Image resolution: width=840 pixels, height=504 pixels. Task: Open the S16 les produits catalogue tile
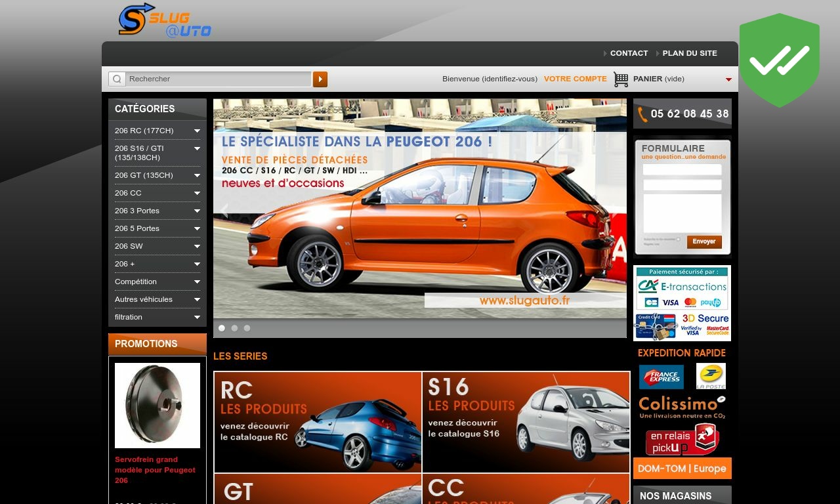click(526, 422)
